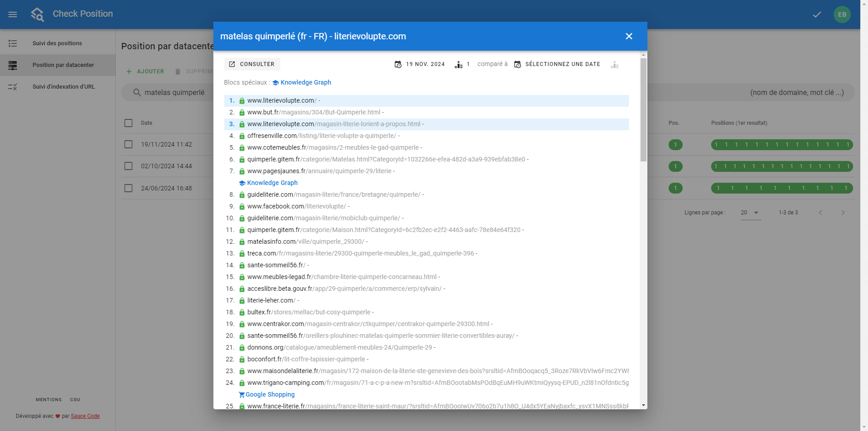Open Suivi d'indexation d'URL in sidebar
The width and height of the screenshot is (868, 431).
57,87
